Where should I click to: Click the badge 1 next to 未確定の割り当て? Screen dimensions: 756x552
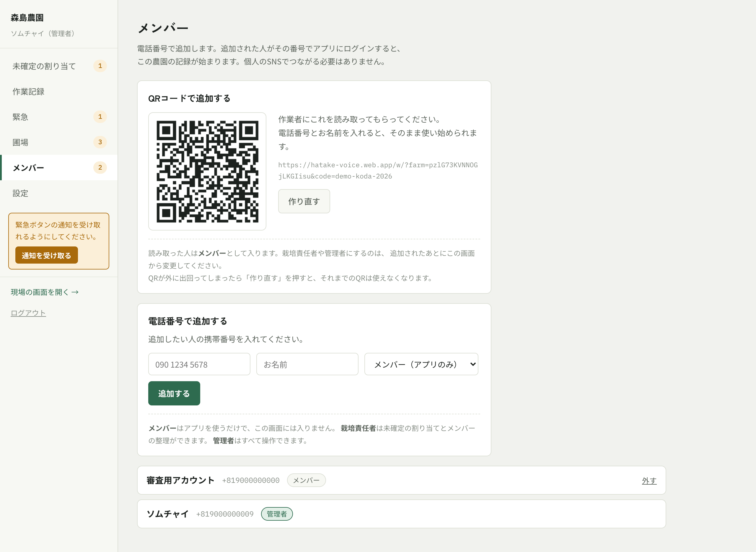(100, 66)
